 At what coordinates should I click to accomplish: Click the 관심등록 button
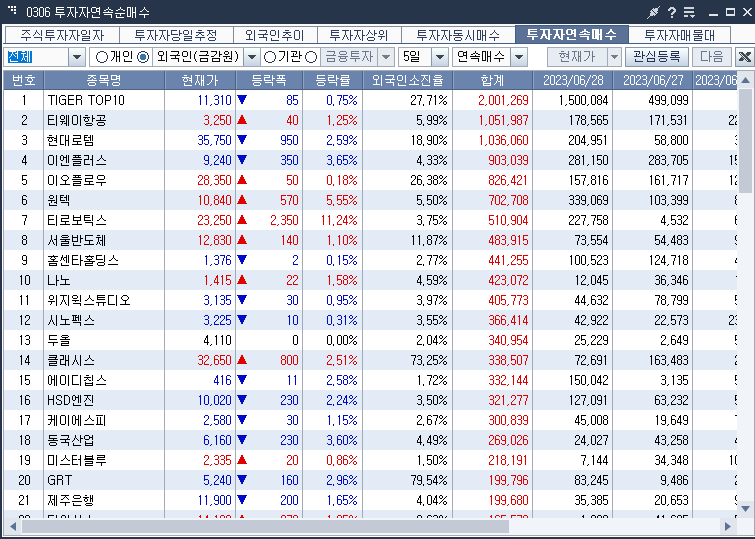coord(656,57)
